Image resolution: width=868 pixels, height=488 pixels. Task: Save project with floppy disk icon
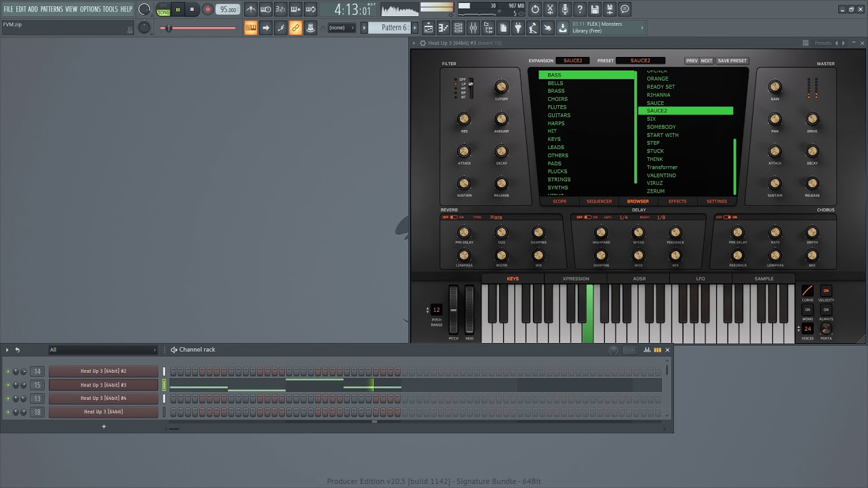pos(595,9)
